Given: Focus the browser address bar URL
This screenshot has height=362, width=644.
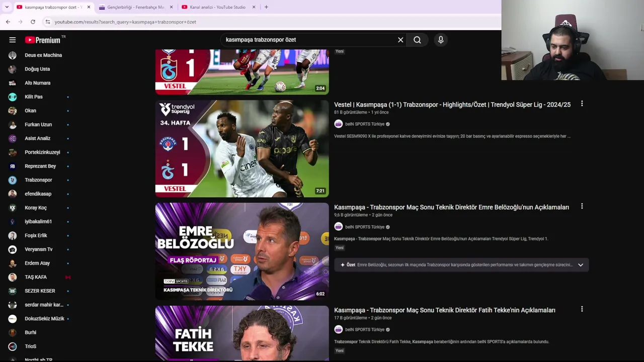Looking at the screenshot, I should (x=125, y=22).
